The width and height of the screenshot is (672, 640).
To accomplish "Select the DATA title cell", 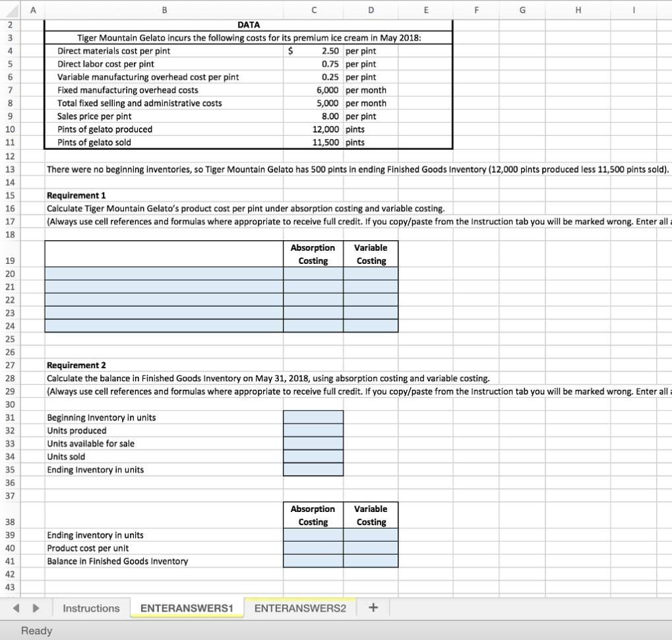I will [247, 24].
